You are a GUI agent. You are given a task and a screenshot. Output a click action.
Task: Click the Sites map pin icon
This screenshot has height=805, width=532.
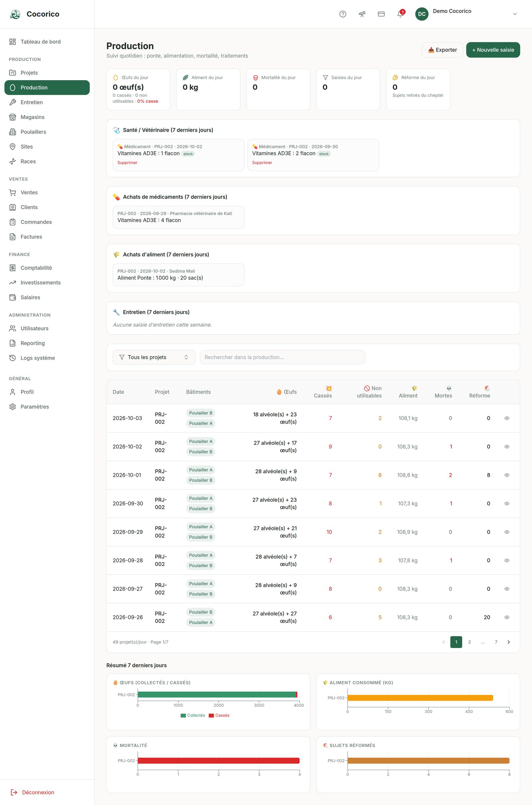coord(13,147)
